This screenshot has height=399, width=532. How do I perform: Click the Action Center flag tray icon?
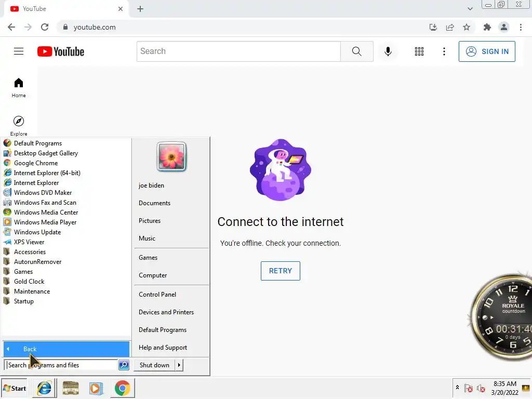pos(469,388)
